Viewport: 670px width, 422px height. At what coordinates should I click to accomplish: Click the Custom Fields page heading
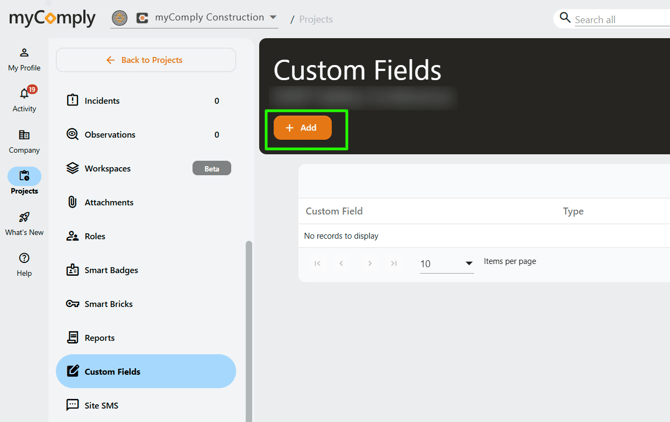tap(357, 70)
